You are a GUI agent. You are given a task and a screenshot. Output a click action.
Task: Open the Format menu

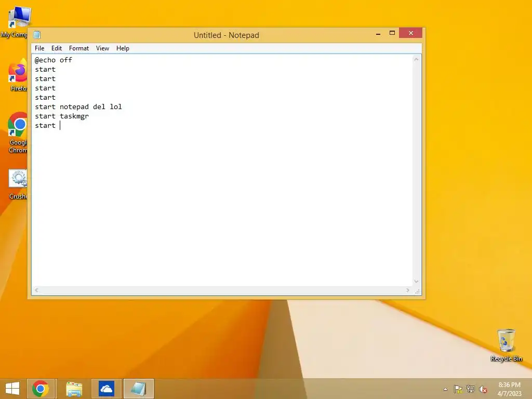79,48
